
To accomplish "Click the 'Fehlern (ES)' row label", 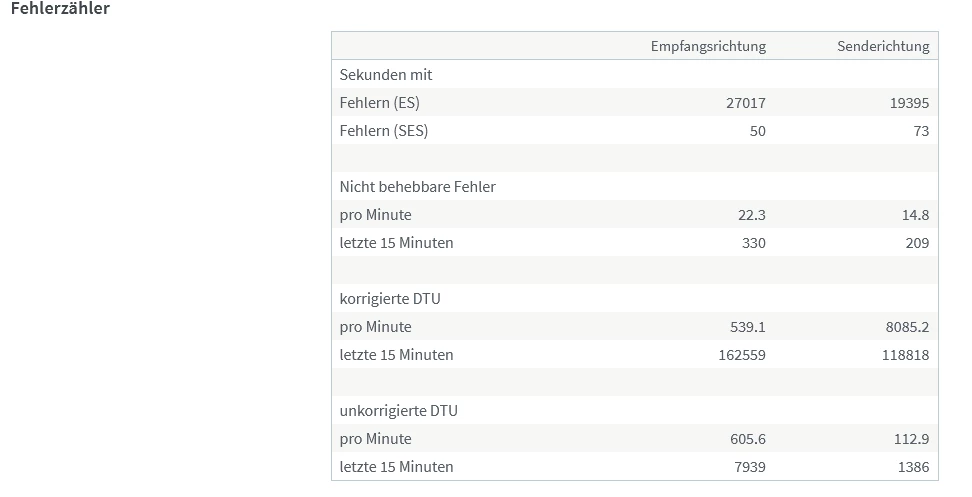I will tap(380, 103).
